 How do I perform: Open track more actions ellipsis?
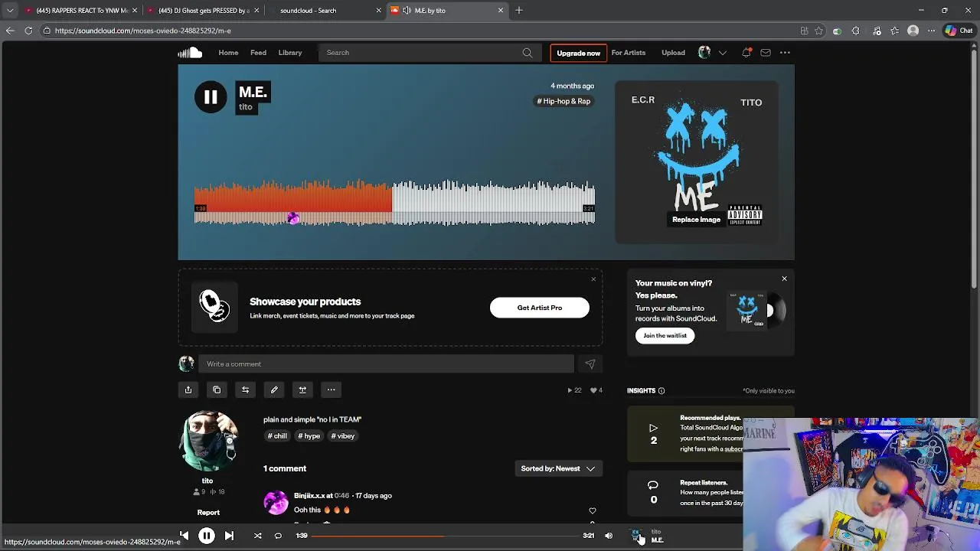point(331,390)
